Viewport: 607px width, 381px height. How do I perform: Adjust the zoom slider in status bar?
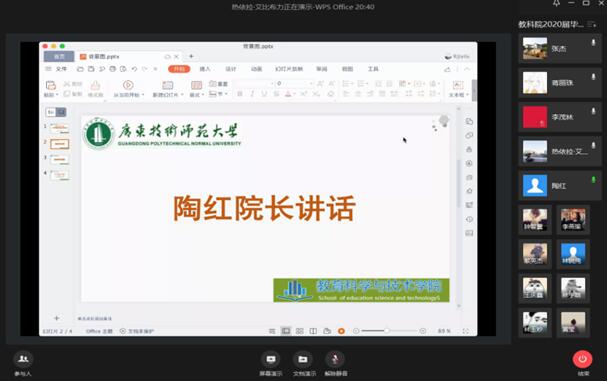386,331
